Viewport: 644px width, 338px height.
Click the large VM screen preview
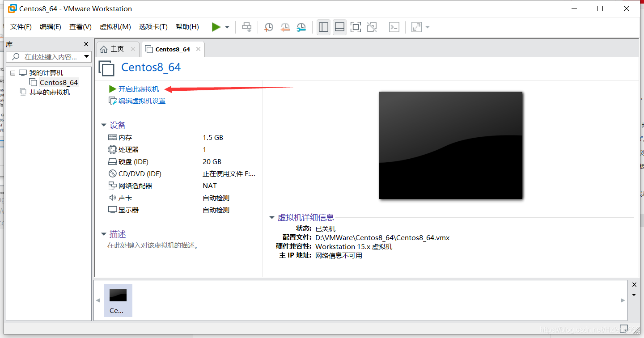coord(451,145)
